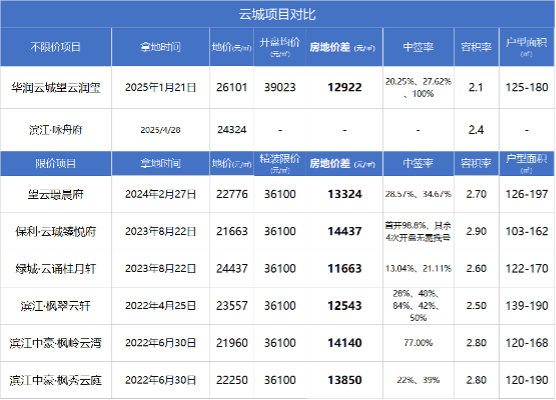Click price difference 11663
Screen dimensions: 556x400
coord(345,268)
